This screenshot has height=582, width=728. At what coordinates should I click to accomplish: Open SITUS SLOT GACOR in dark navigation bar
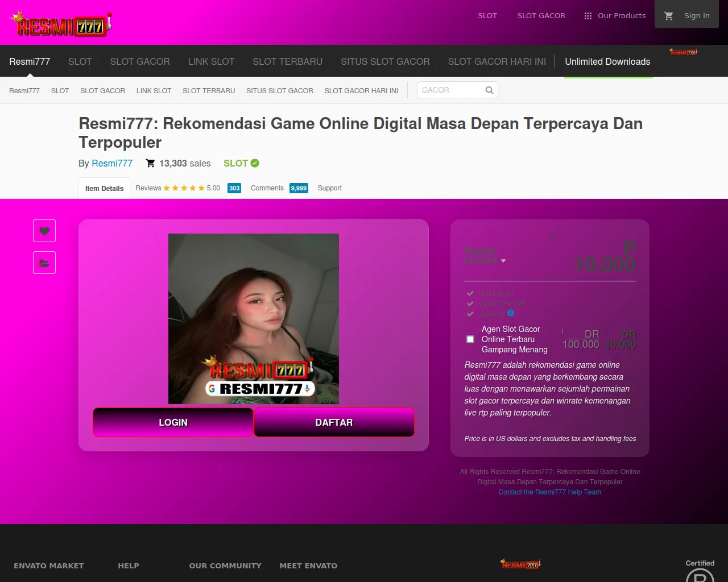click(385, 61)
